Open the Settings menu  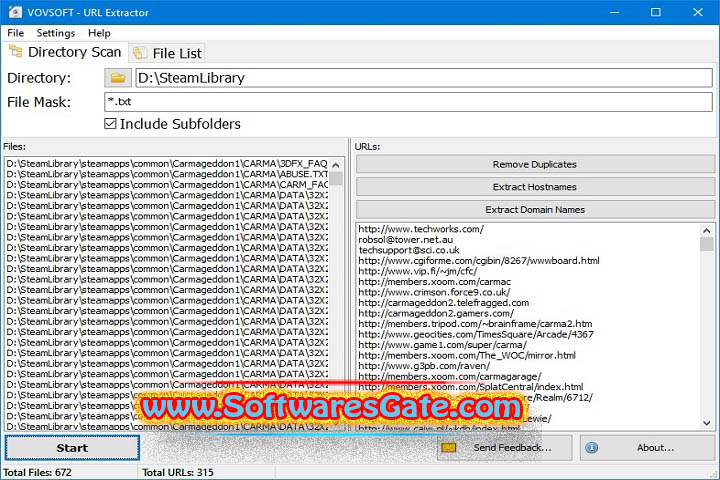pos(56,33)
